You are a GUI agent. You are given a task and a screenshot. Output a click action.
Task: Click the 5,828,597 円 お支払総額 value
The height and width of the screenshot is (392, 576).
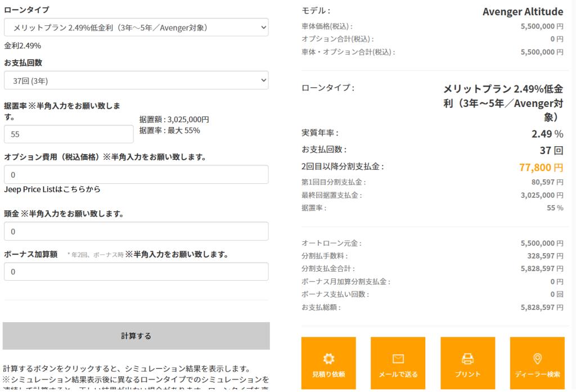pyautogui.click(x=542, y=308)
